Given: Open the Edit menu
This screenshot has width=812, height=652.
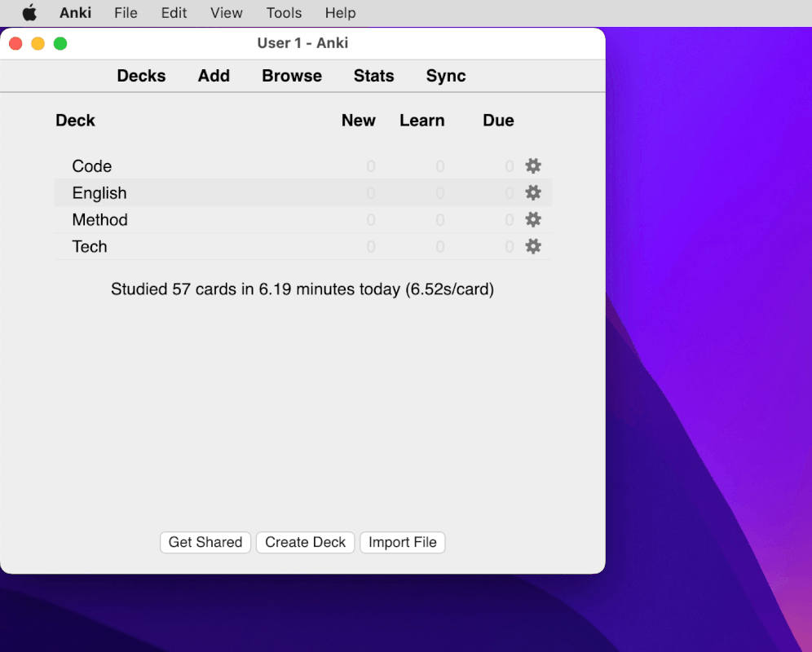Looking at the screenshot, I should tap(174, 12).
